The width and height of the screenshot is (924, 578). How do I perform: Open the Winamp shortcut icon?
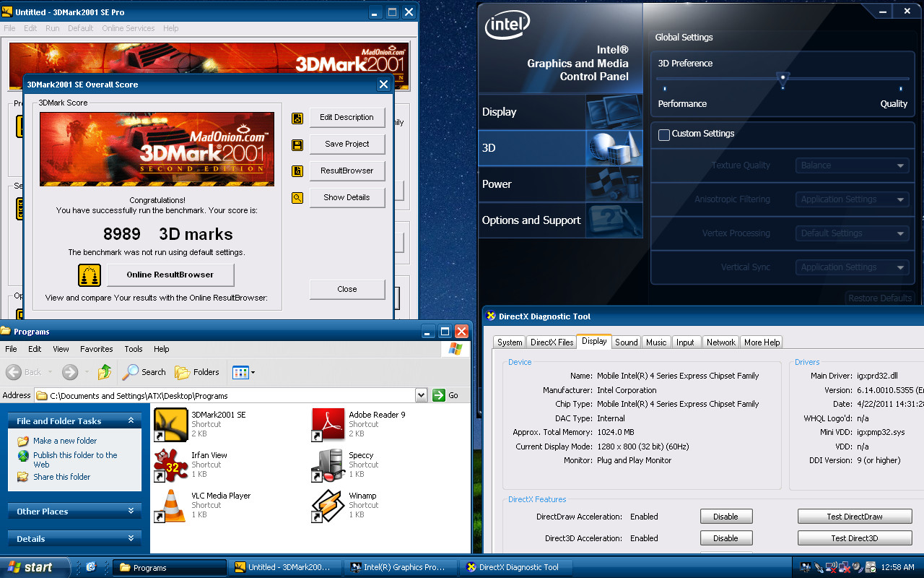click(328, 506)
